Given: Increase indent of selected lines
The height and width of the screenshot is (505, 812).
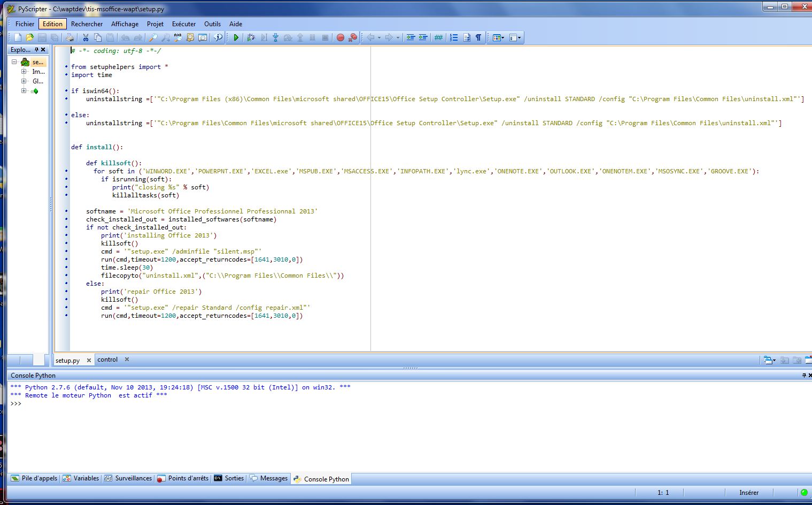Looking at the screenshot, I should (423, 37).
